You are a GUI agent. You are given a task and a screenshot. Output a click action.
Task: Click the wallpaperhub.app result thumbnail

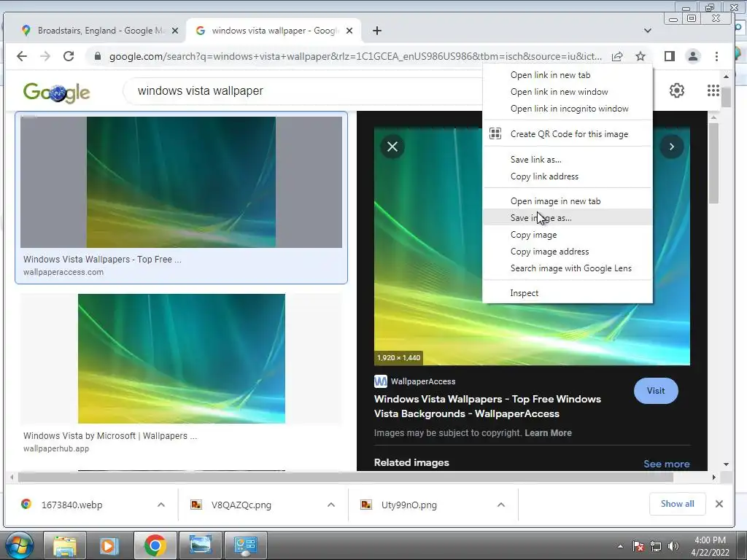[x=181, y=358]
